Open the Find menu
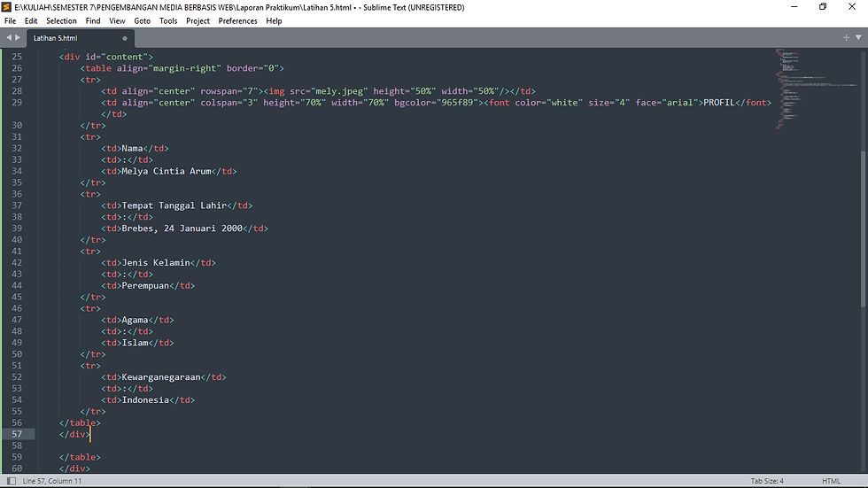Image resolution: width=868 pixels, height=488 pixels. click(93, 21)
